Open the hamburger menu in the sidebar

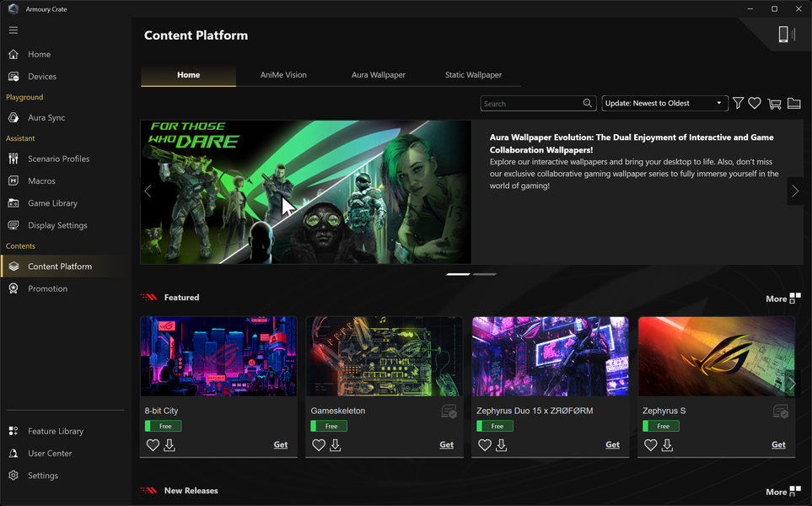point(13,30)
